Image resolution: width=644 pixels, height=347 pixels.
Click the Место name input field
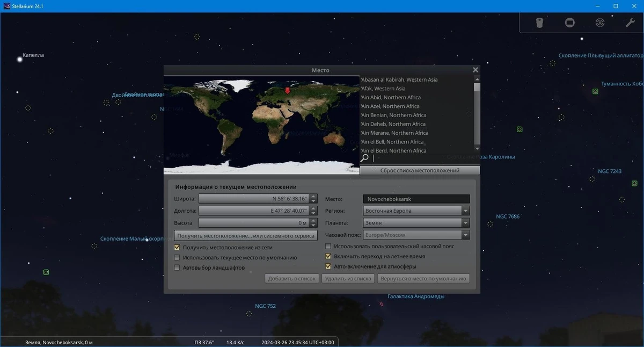tap(416, 199)
